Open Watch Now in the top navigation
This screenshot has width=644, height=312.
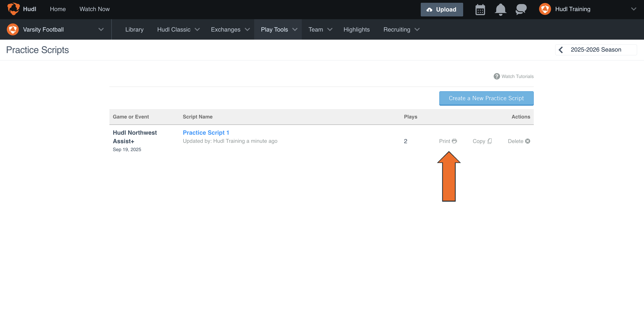(94, 9)
